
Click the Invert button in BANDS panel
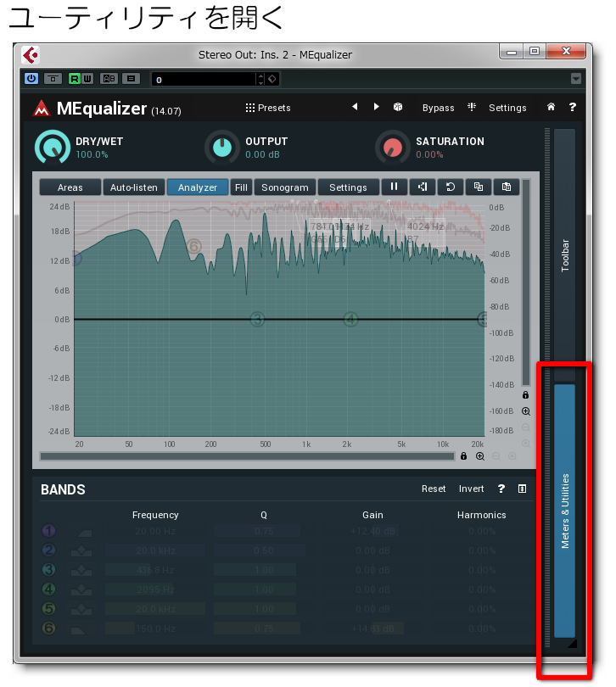pyautogui.click(x=471, y=489)
